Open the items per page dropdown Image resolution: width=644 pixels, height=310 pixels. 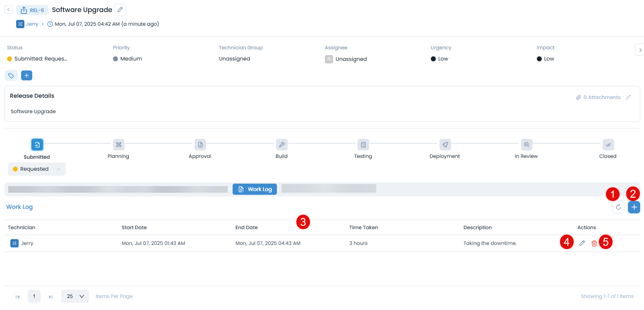click(x=75, y=296)
